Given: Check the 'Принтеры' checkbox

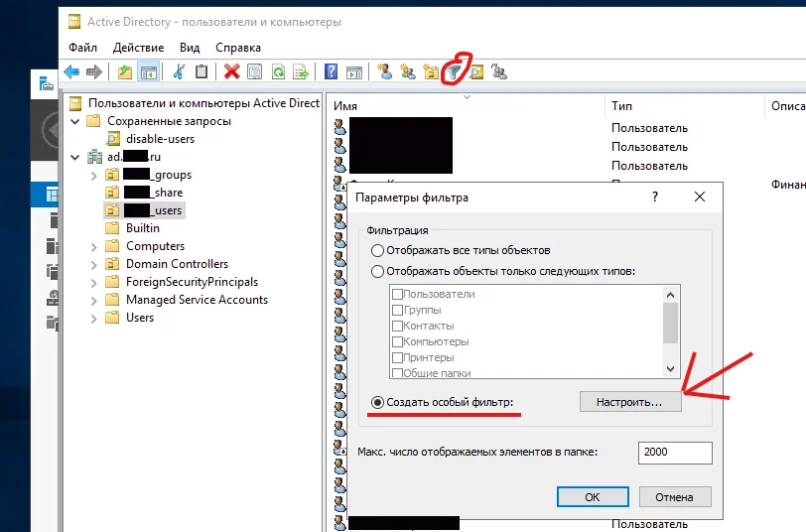Looking at the screenshot, I should (397, 357).
